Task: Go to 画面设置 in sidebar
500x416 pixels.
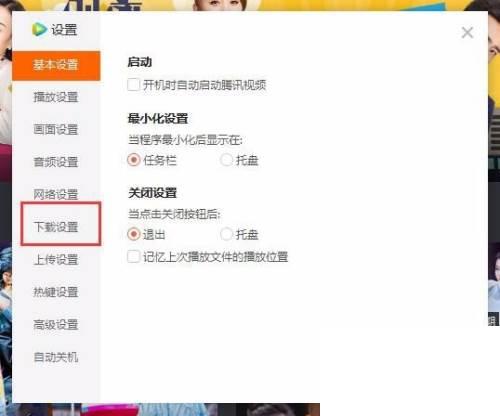Action: click(56, 130)
